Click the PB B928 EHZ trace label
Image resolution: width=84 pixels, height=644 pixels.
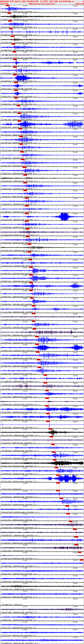(19, 35)
